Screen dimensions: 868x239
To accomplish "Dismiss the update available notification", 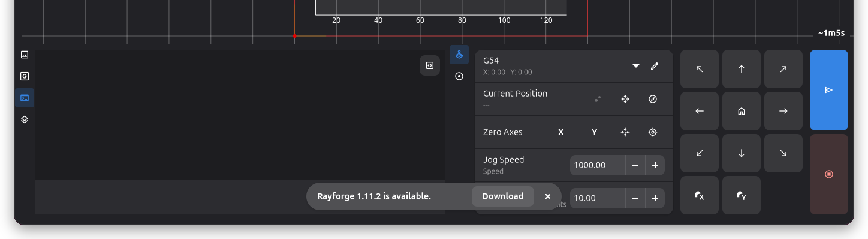I will pos(548,196).
